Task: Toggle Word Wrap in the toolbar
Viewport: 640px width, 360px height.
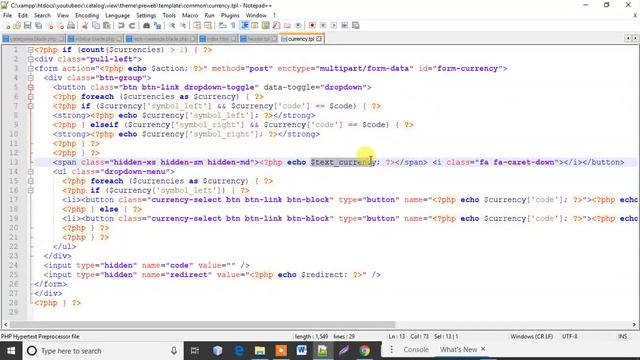Action: click(x=221, y=25)
